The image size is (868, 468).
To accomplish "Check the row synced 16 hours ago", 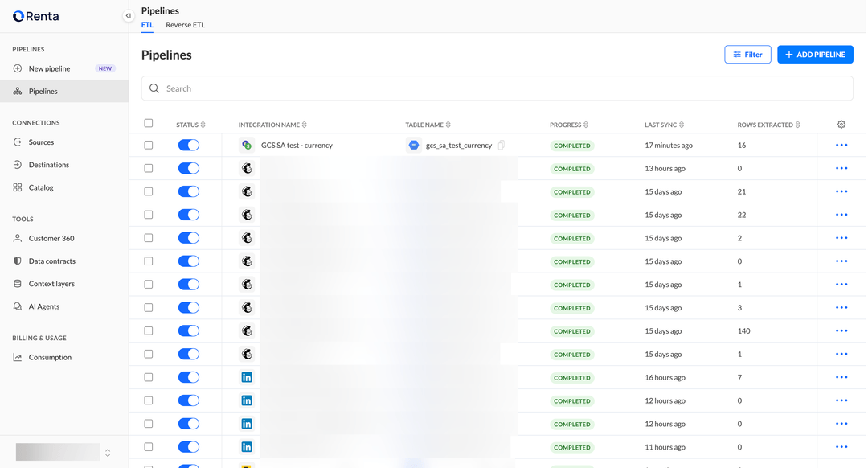I will (x=149, y=378).
